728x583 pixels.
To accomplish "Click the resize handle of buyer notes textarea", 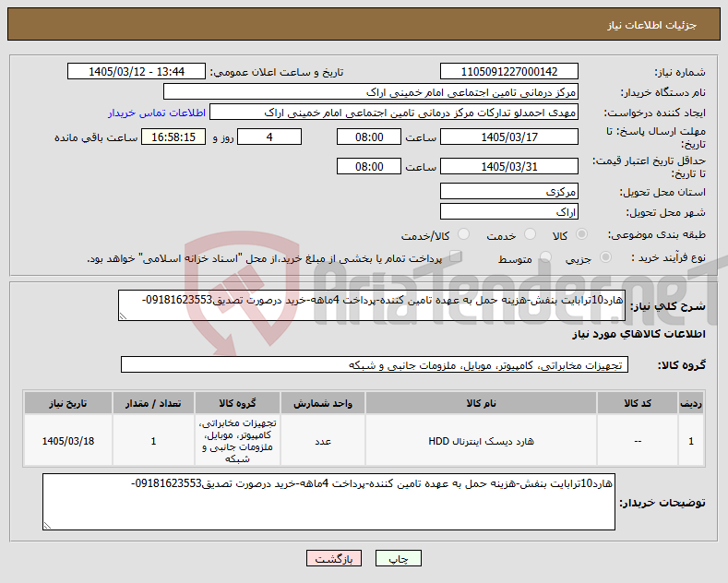I will [x=47, y=526].
